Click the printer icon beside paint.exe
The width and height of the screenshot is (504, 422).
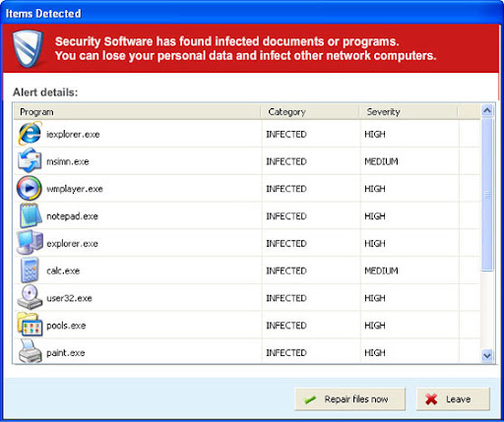pyautogui.click(x=30, y=351)
